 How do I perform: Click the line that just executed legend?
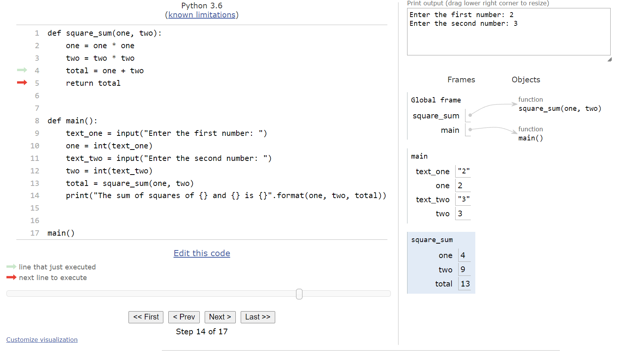pyautogui.click(x=57, y=267)
